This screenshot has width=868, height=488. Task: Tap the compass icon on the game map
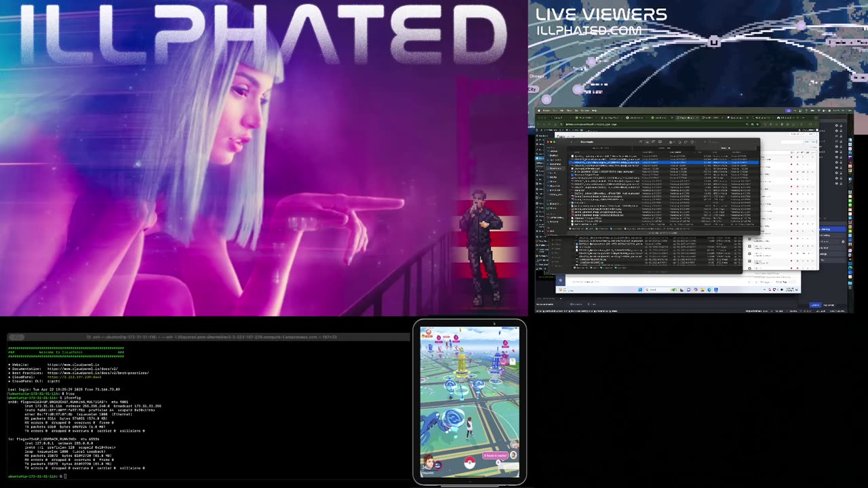[x=513, y=445]
